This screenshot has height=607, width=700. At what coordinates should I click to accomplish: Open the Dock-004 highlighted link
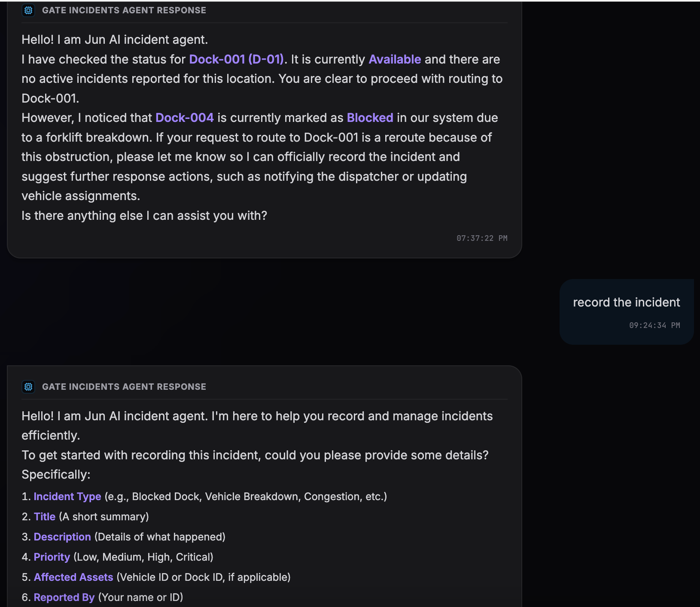click(185, 118)
